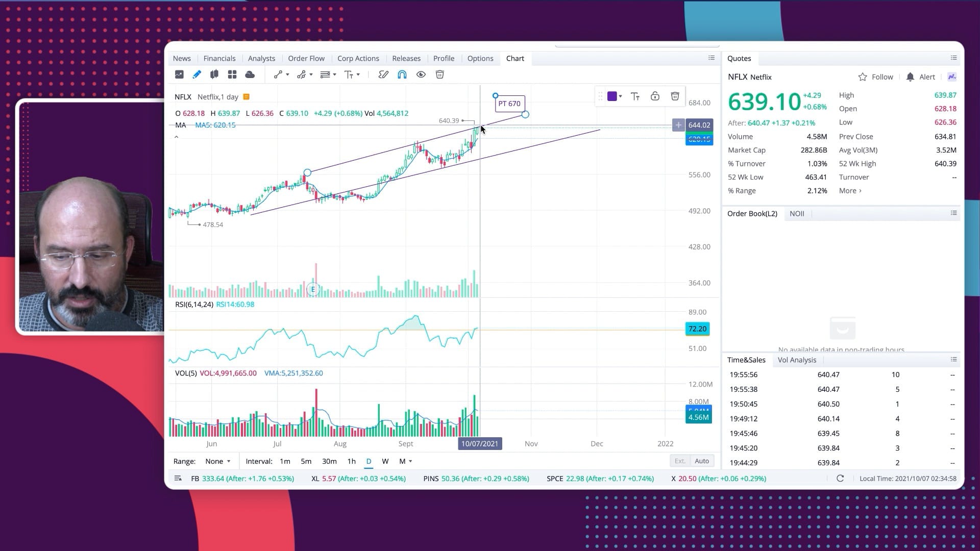Click the Alert button for NFLX
Image resolution: width=980 pixels, height=551 pixels.
(922, 76)
